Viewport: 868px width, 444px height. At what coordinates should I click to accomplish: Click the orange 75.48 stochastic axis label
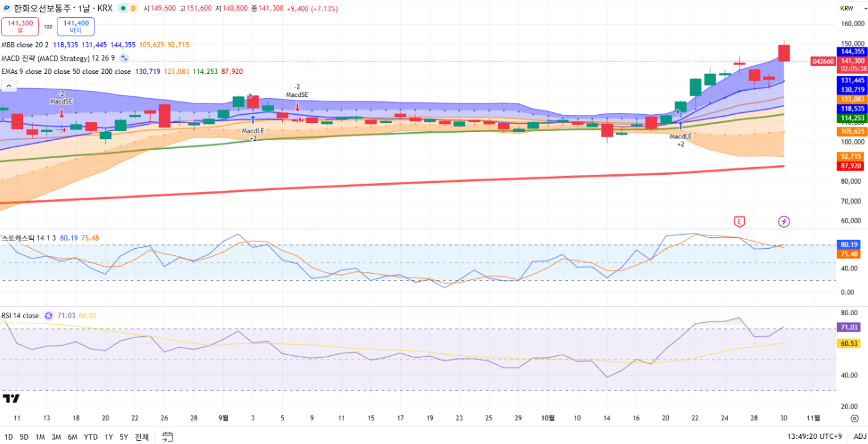coord(849,254)
